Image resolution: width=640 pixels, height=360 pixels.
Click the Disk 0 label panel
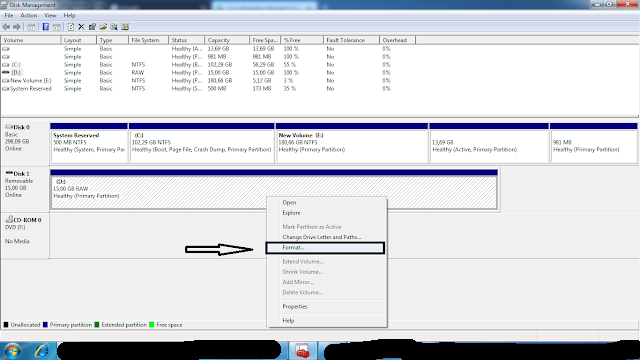tap(25, 143)
